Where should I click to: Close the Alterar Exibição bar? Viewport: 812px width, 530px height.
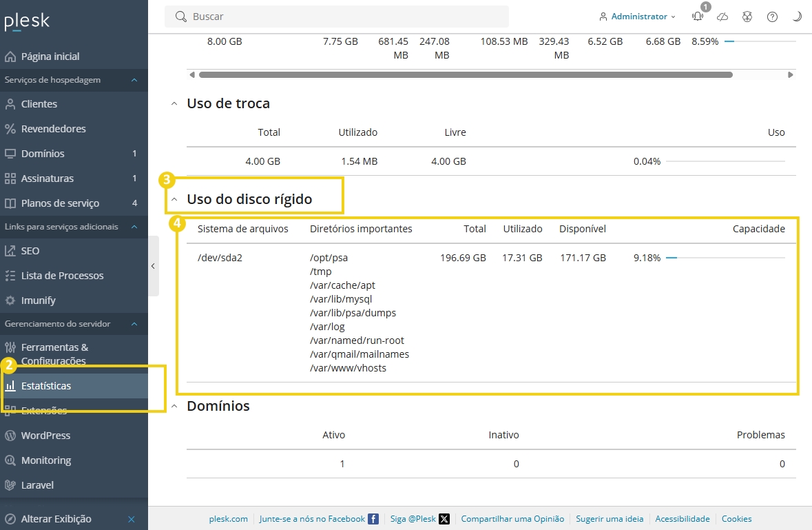point(132,519)
